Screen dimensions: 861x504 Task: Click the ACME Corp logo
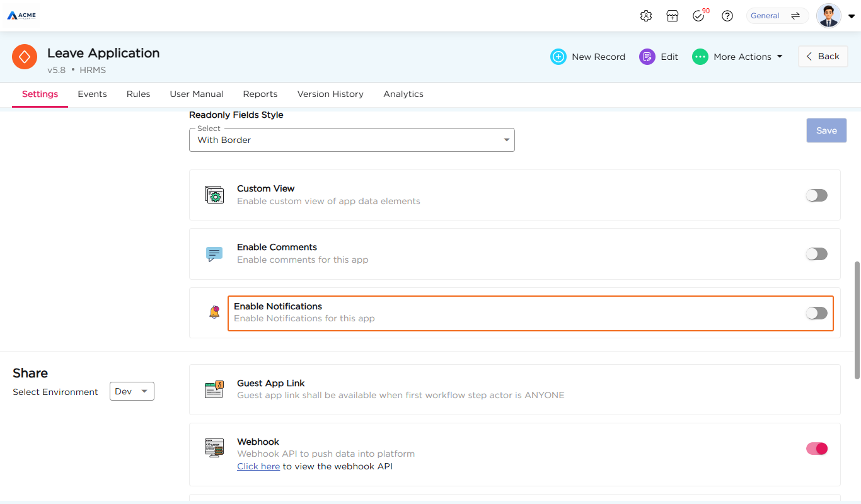[x=21, y=15]
